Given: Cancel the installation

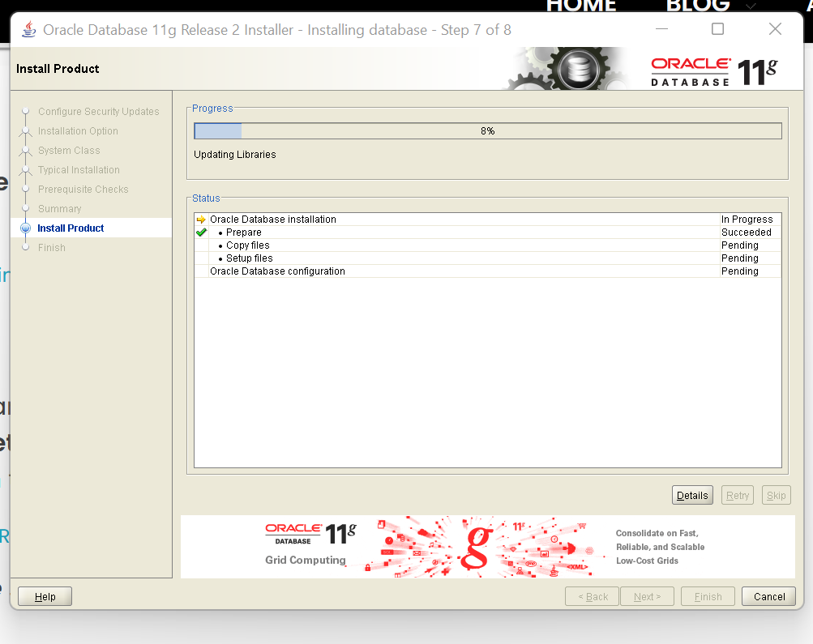Looking at the screenshot, I should [x=769, y=596].
